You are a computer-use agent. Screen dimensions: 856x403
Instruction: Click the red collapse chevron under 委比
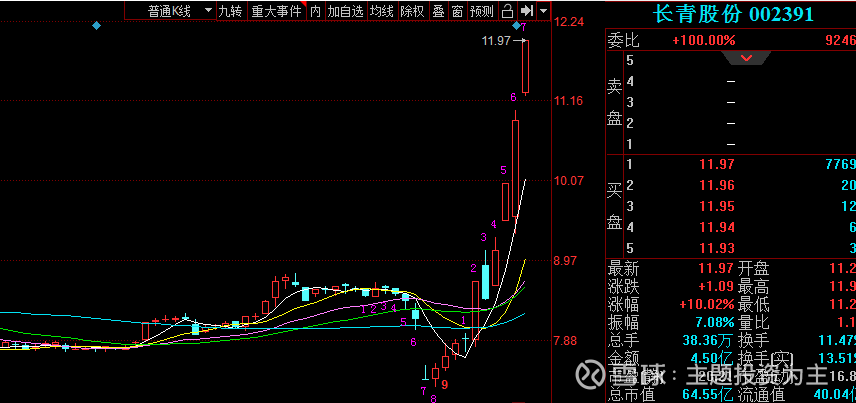click(x=746, y=57)
